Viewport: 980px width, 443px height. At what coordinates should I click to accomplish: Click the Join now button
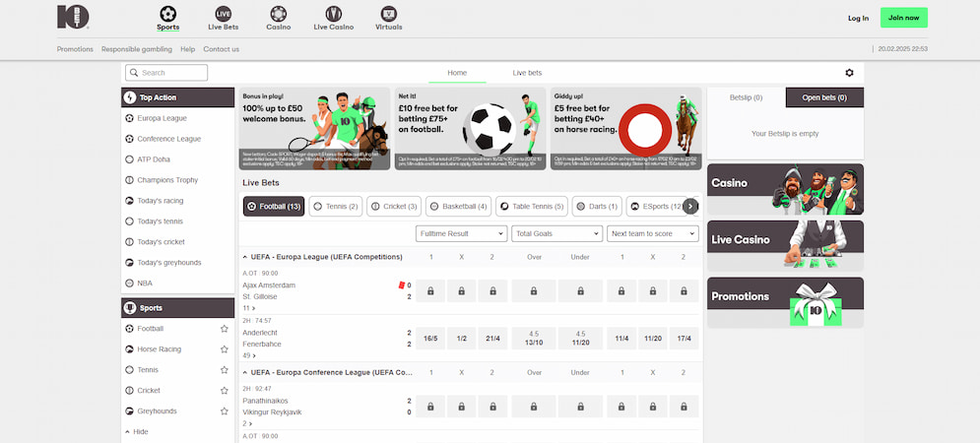[904, 18]
